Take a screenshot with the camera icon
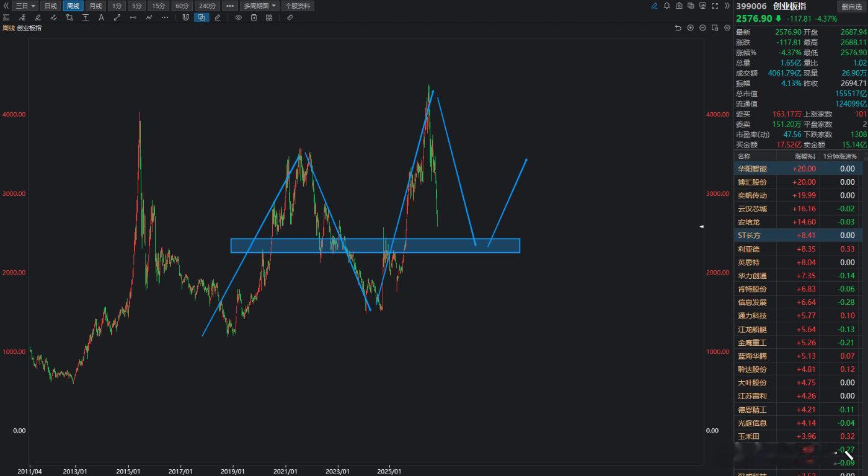Image resolution: width=868 pixels, height=476 pixels. click(679, 6)
